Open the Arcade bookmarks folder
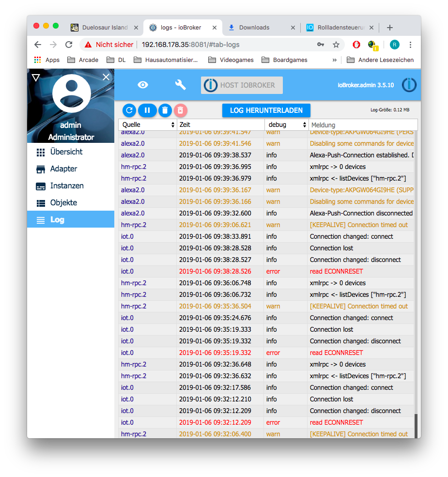 point(83,60)
